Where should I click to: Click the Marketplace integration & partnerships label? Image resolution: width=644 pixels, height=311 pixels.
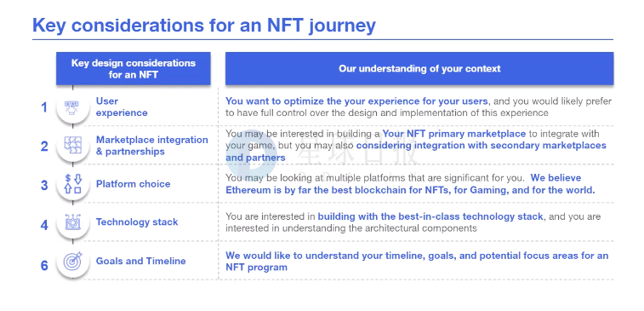(x=152, y=146)
